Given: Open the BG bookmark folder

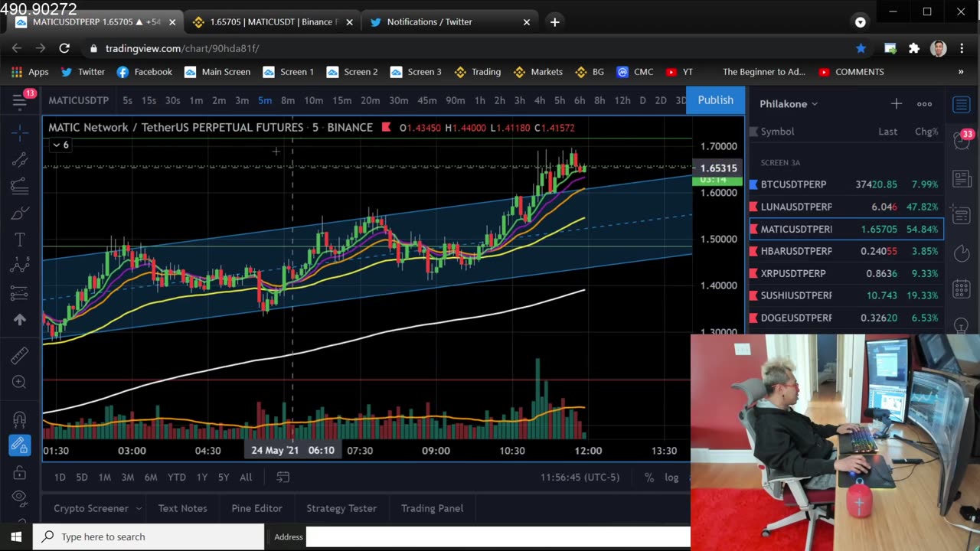Looking at the screenshot, I should [x=590, y=72].
